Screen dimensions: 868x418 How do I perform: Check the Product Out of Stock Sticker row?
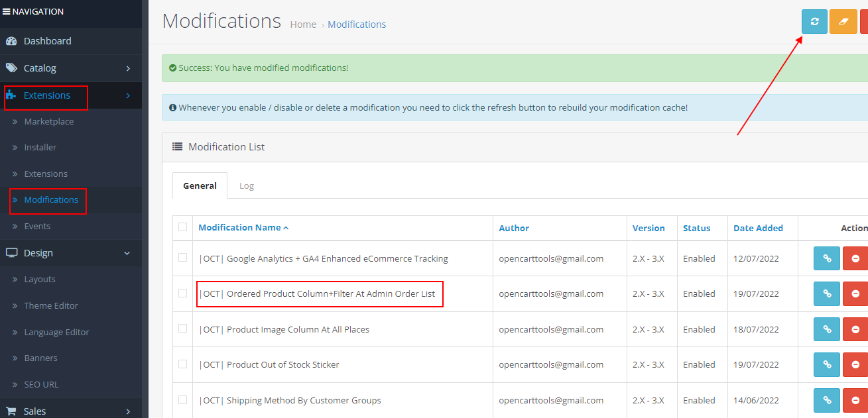click(x=182, y=364)
